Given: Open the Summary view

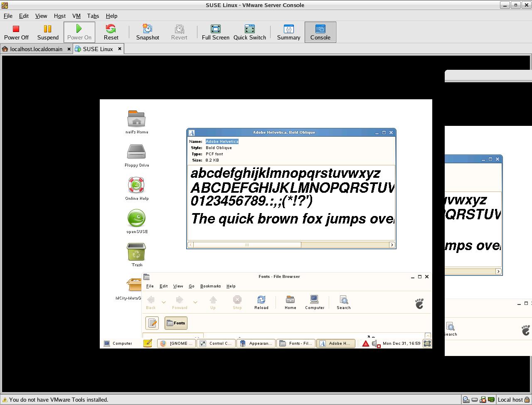Looking at the screenshot, I should (288, 32).
